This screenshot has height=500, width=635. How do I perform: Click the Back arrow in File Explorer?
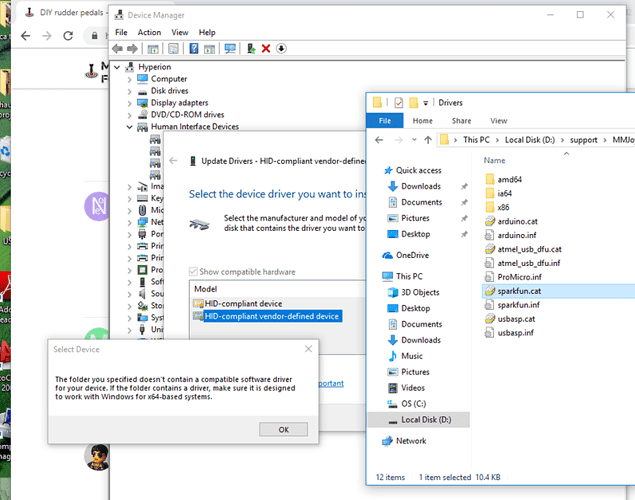tap(382, 140)
